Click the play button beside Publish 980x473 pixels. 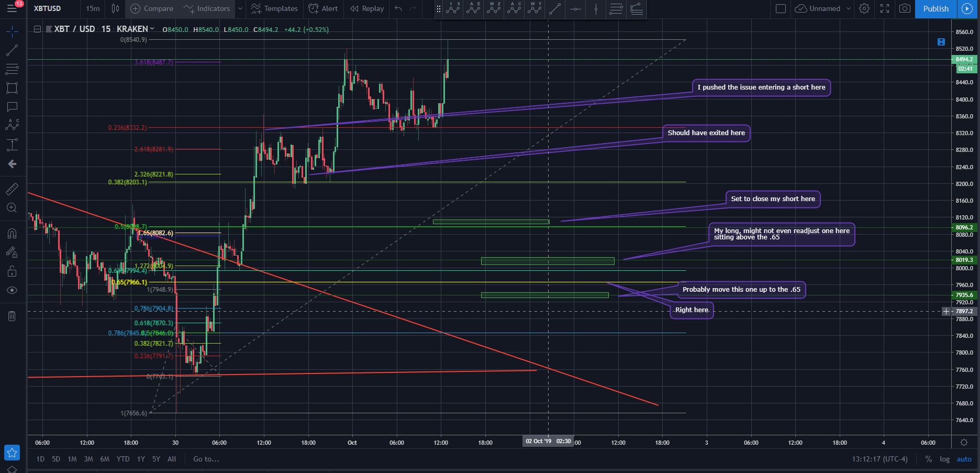click(x=967, y=8)
